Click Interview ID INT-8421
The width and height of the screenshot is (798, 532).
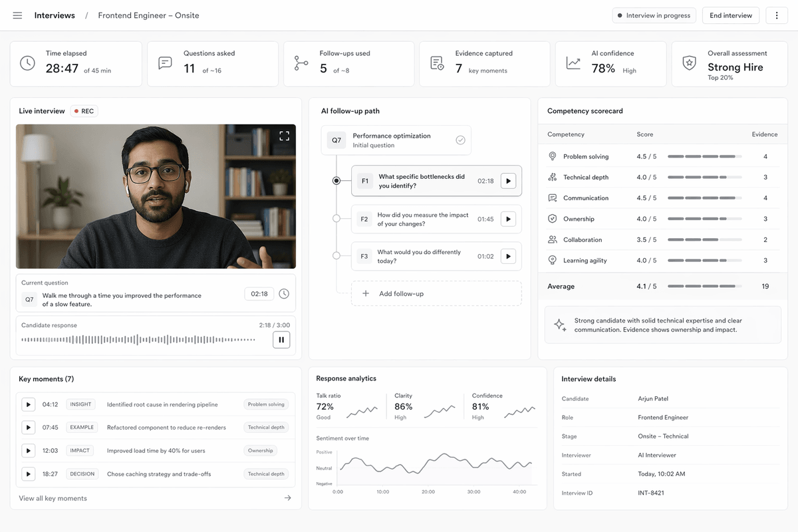click(651, 493)
